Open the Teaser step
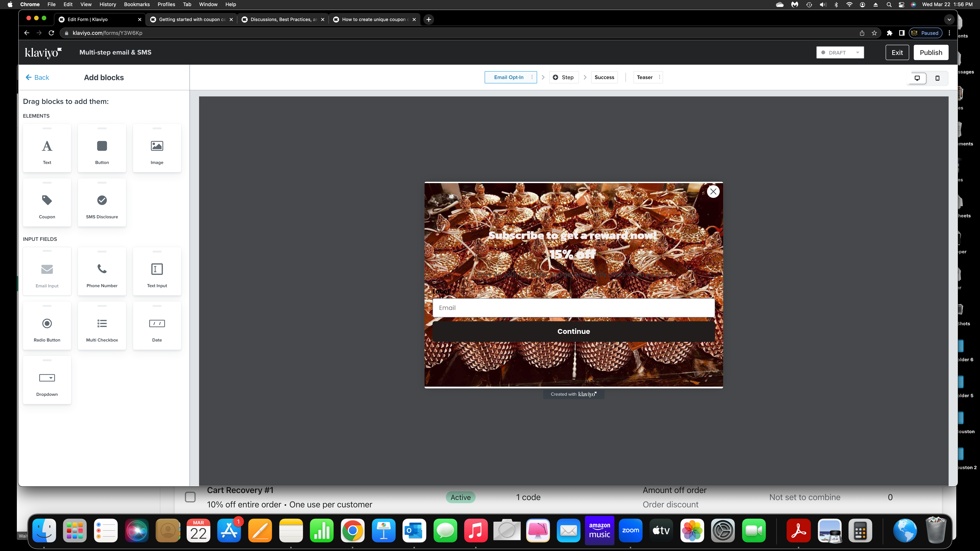980x551 pixels. pyautogui.click(x=644, y=77)
